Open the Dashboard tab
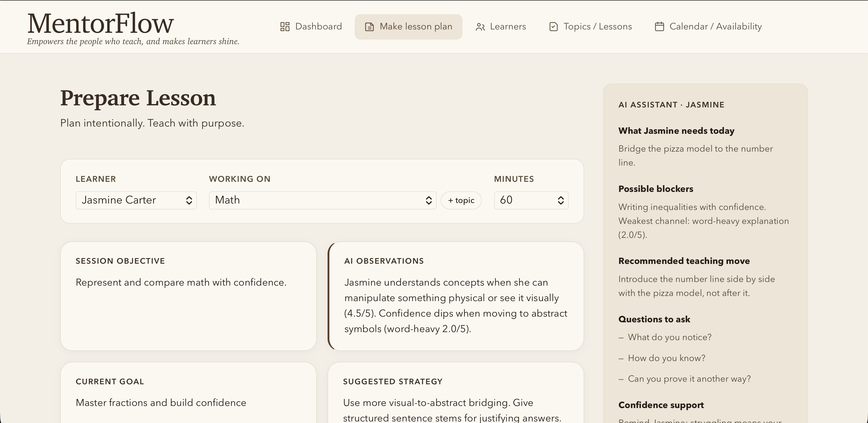 (311, 27)
